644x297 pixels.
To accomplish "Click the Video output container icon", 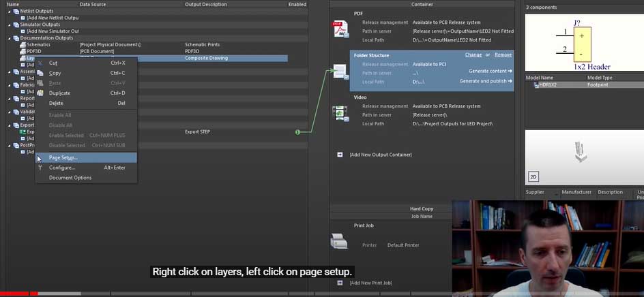I will (340, 113).
